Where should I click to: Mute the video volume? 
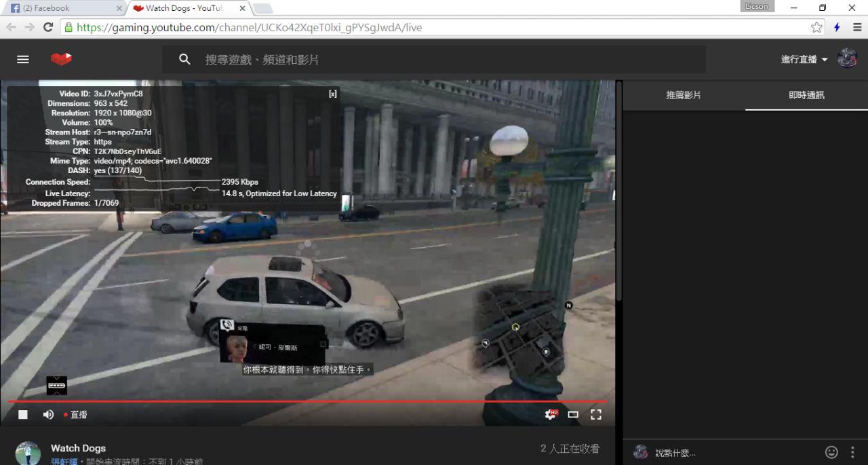coord(48,414)
